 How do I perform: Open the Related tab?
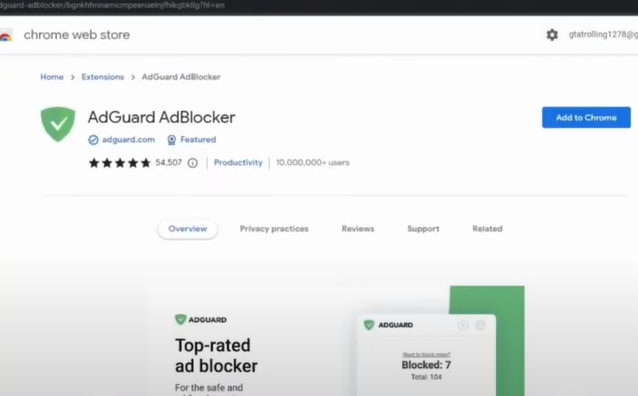[x=487, y=229]
